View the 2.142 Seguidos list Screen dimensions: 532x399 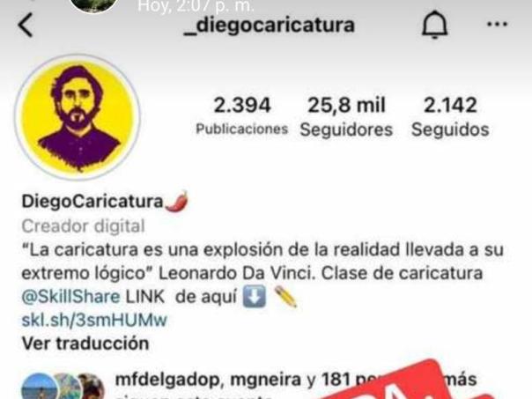(x=450, y=117)
